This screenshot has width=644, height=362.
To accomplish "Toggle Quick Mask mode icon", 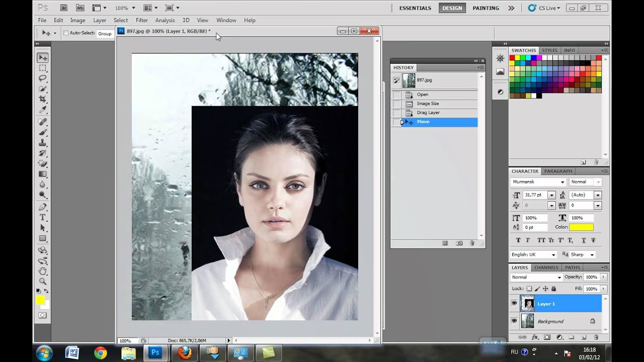I will pyautogui.click(x=42, y=315).
